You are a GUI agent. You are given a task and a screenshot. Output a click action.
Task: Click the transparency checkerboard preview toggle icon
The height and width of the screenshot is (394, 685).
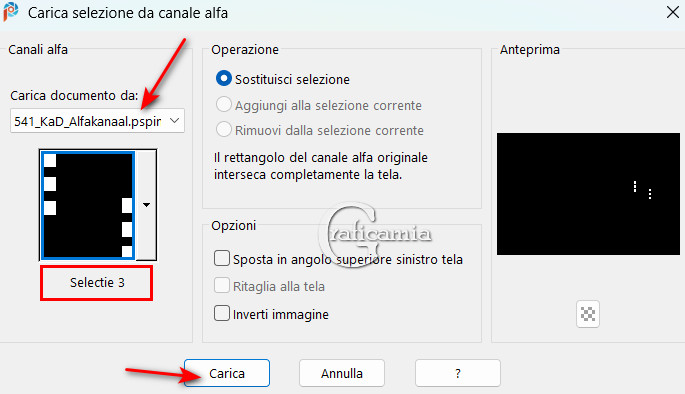tap(588, 314)
